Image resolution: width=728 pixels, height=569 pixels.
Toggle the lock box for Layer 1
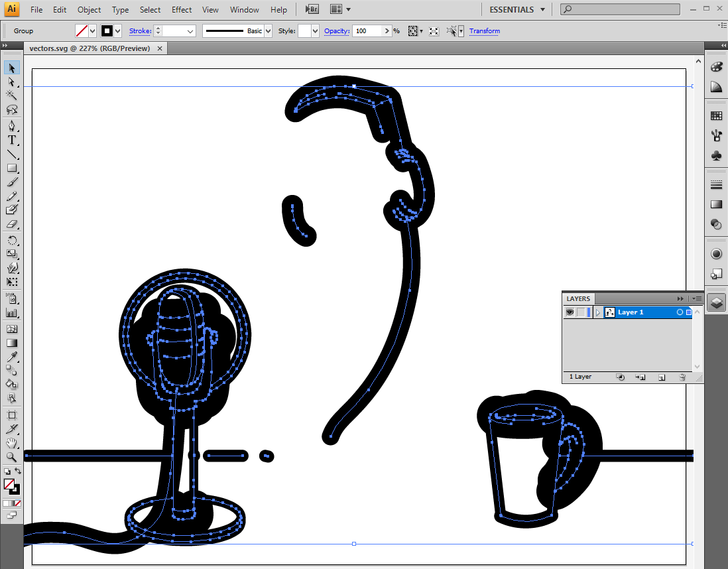581,312
